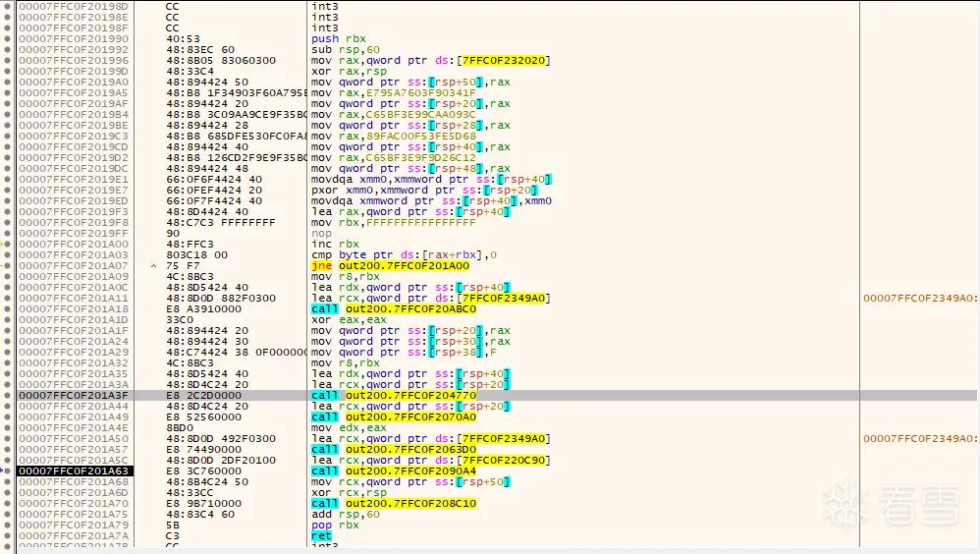Select the inc rbx instruction row

(335, 244)
